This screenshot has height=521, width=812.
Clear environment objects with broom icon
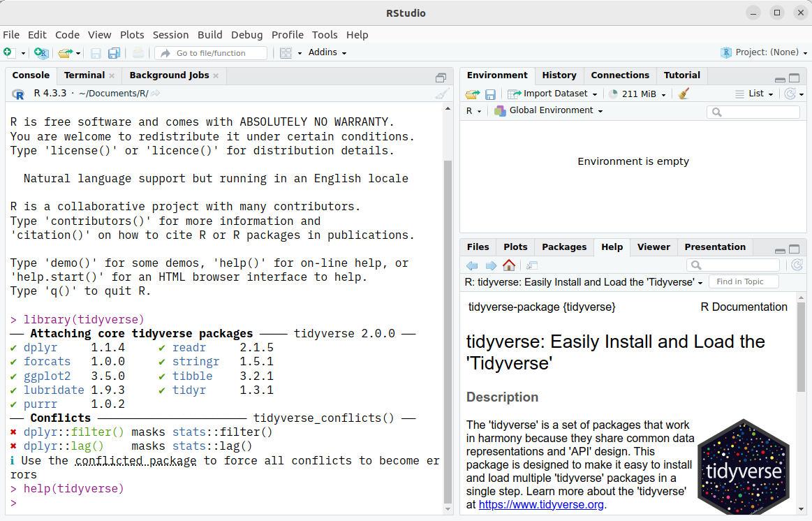pos(684,94)
